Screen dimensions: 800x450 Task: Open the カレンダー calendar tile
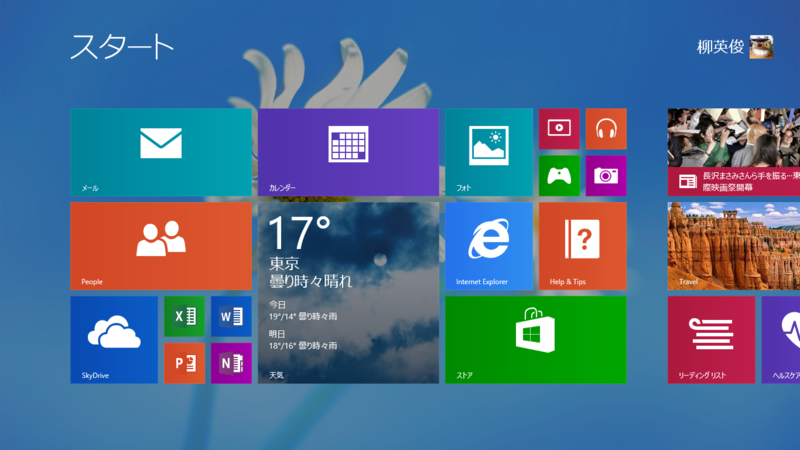(x=348, y=152)
